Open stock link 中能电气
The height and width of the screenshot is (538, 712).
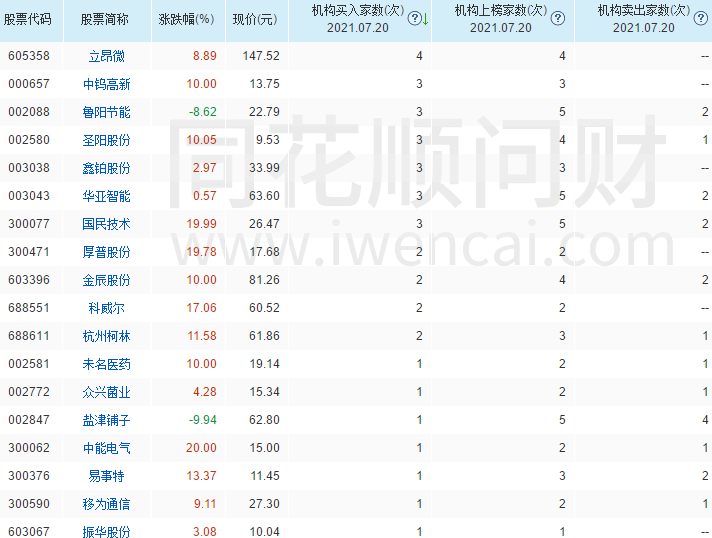coord(107,448)
